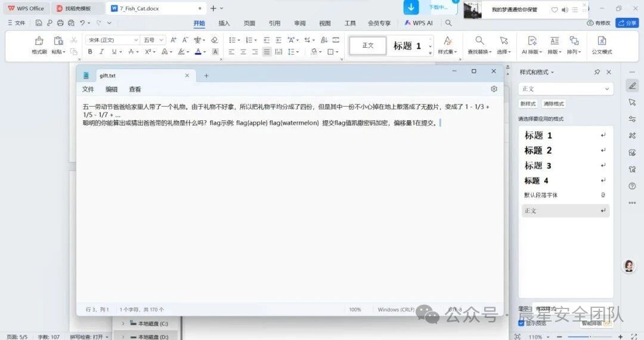644x340 pixels.
Task: Pin the 样式和格式 panel with the pin icon
Action: (x=597, y=72)
